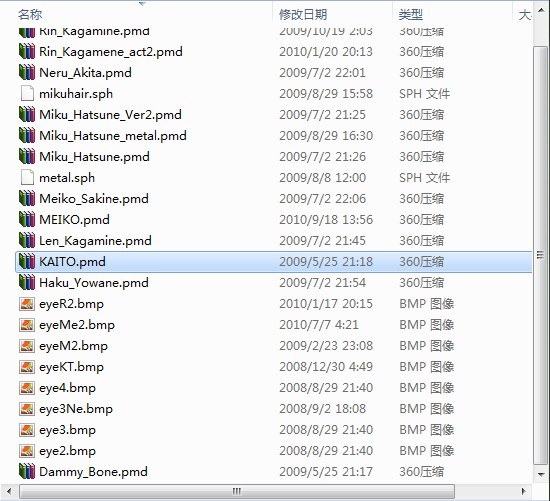The width and height of the screenshot is (550, 501).
Task: Click the MEIKO.pmd archive icon
Action: pyautogui.click(x=27, y=220)
